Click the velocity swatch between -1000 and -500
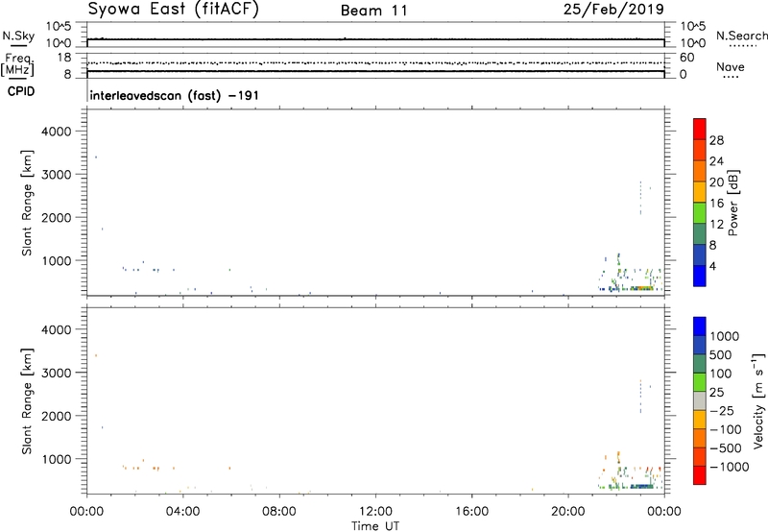 coord(700,456)
